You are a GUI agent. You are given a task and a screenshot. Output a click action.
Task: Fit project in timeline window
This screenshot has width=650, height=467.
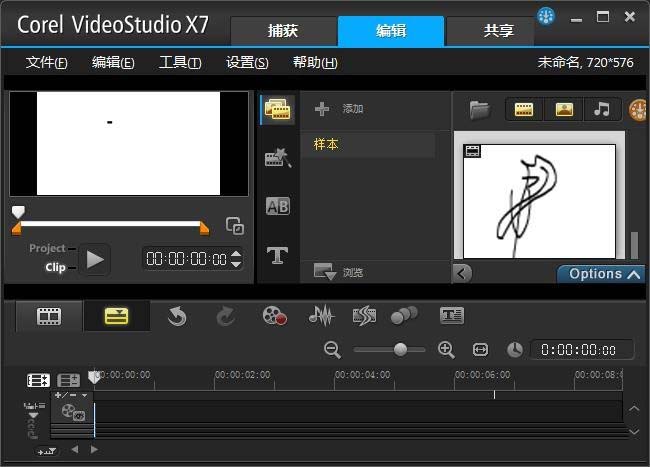[x=480, y=350]
